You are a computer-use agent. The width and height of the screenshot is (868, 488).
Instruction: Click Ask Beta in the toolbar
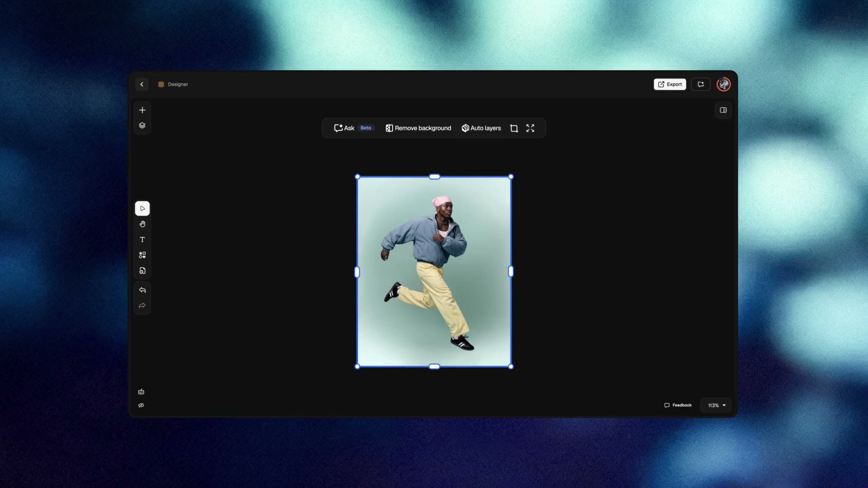[x=354, y=128]
